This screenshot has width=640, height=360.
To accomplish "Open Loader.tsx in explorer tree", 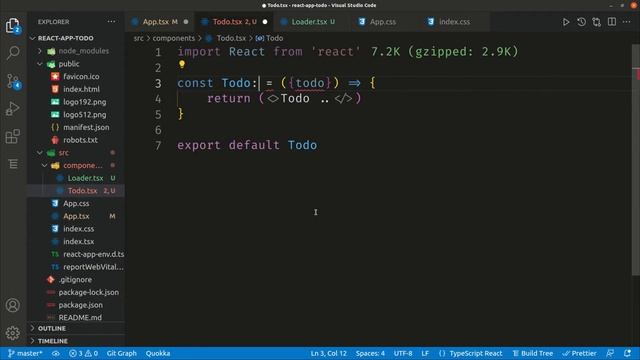I will pos(85,178).
